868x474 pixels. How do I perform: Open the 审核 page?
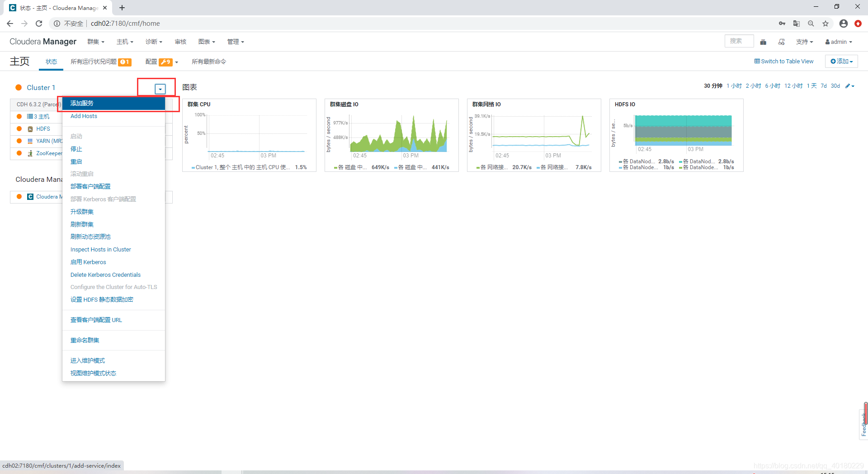point(180,42)
